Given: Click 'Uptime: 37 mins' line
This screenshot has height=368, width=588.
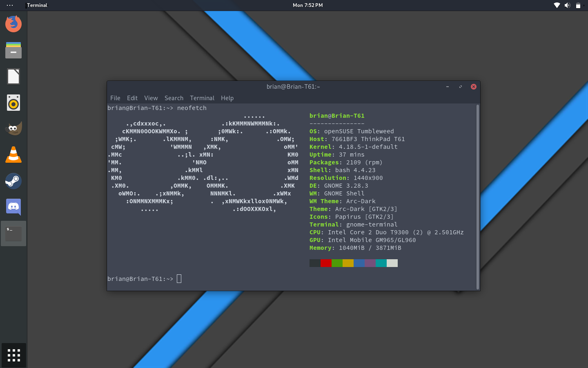Looking at the screenshot, I should pos(337,155).
